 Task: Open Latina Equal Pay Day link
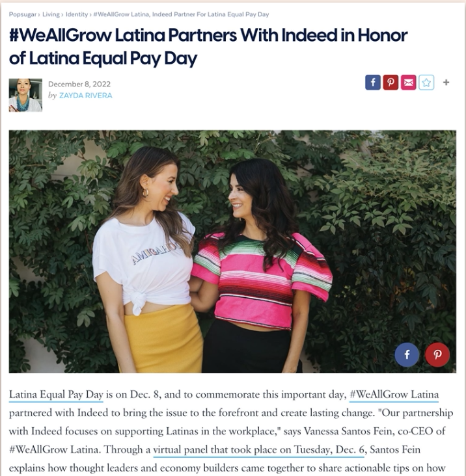tap(56, 395)
